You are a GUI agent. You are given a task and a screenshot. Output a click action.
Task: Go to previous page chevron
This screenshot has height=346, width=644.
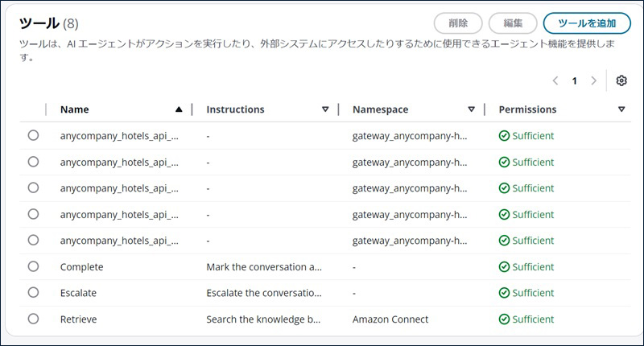555,80
